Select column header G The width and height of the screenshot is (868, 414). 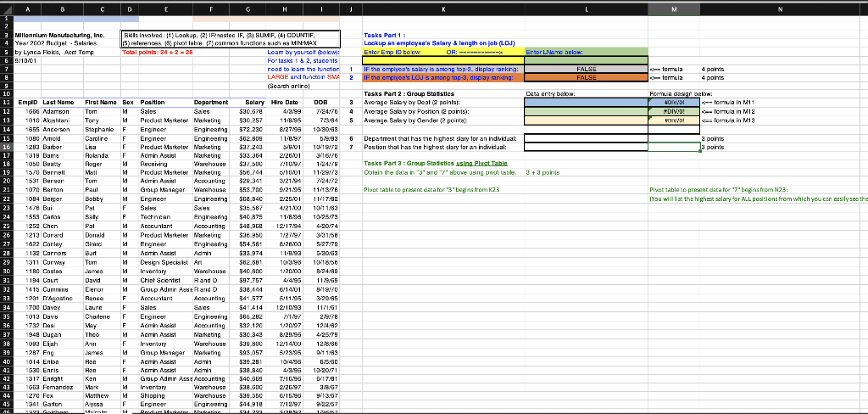click(248, 9)
